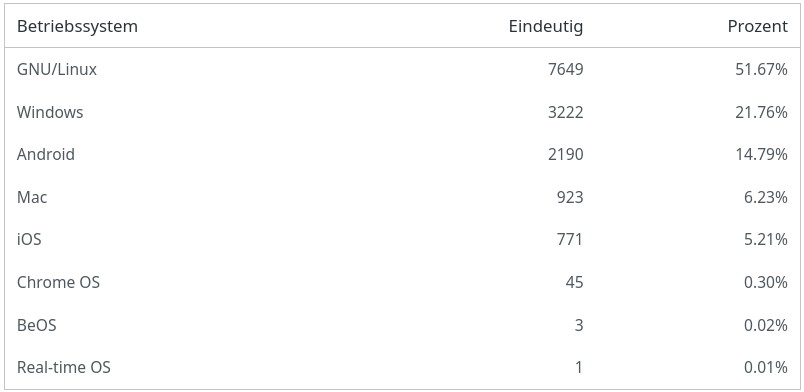Image resolution: width=804 pixels, height=392 pixels.
Task: Click the 51.67% percentage cell
Action: (x=761, y=69)
